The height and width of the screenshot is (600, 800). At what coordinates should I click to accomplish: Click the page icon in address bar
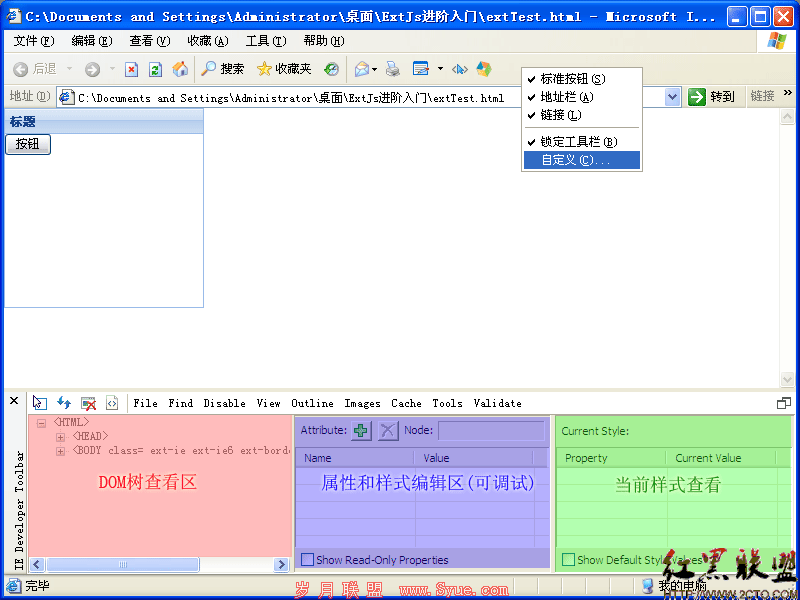66,97
